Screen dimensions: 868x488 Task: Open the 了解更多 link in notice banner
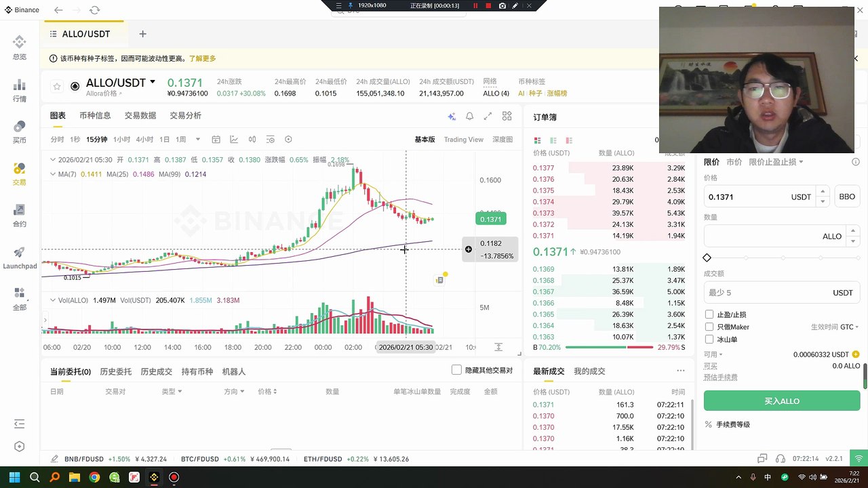pyautogui.click(x=203, y=59)
